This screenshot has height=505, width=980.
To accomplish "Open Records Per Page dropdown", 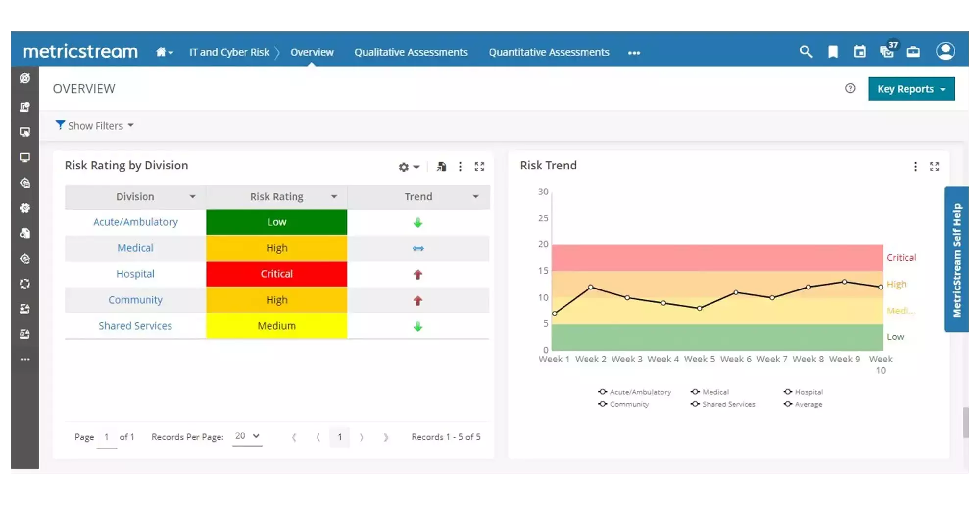I will 247,436.
